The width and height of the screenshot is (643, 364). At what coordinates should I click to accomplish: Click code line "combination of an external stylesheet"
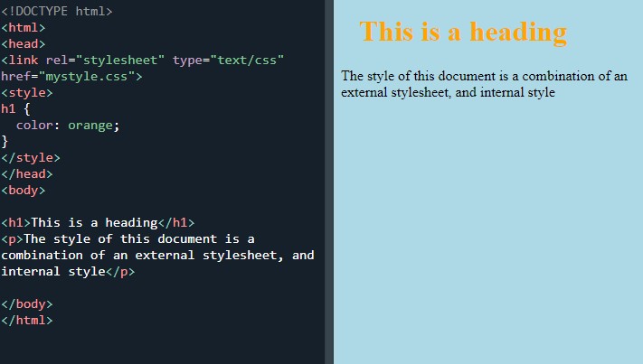pyautogui.click(x=157, y=255)
